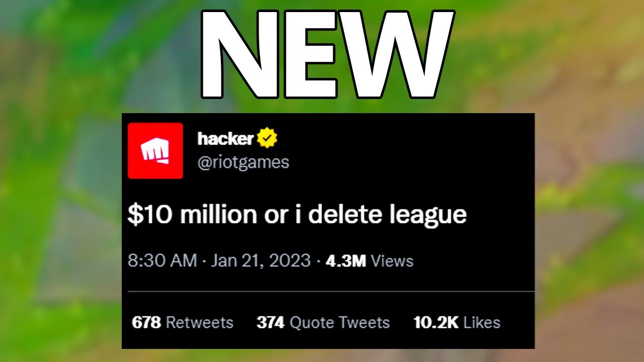The height and width of the screenshot is (362, 644).
Task: Click the letter E in NEW
Action: (x=309, y=53)
